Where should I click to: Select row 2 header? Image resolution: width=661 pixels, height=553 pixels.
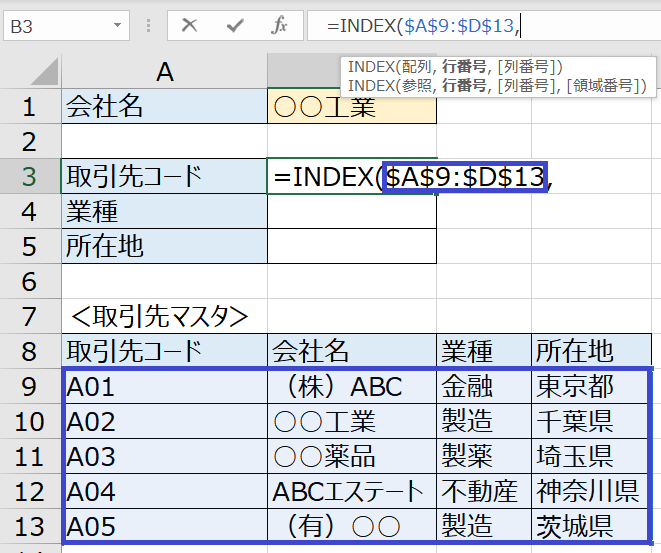click(x=30, y=141)
